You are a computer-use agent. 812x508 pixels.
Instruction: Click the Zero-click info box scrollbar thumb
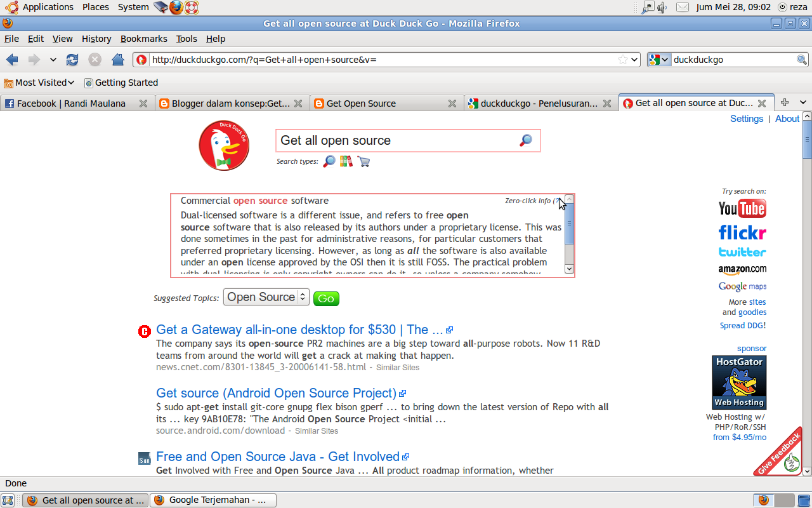[x=569, y=224]
